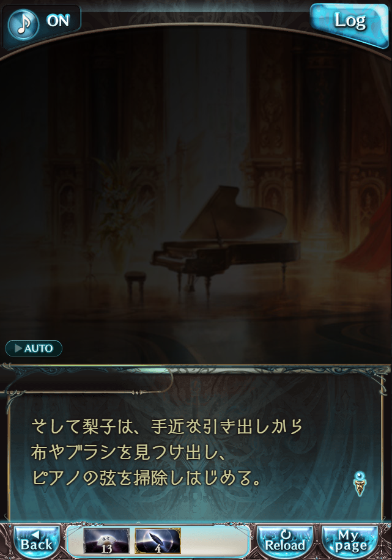Click the left-pointing arrow above Back

(x=35, y=535)
